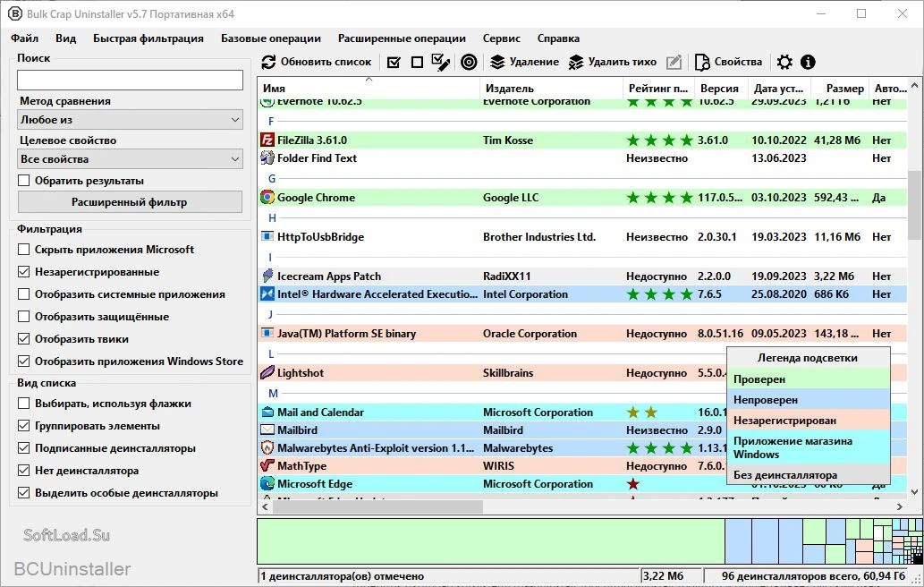Viewport: 924px width, 587px height.
Task: Uncheck Незарегистрированные filter
Action: click(23, 272)
